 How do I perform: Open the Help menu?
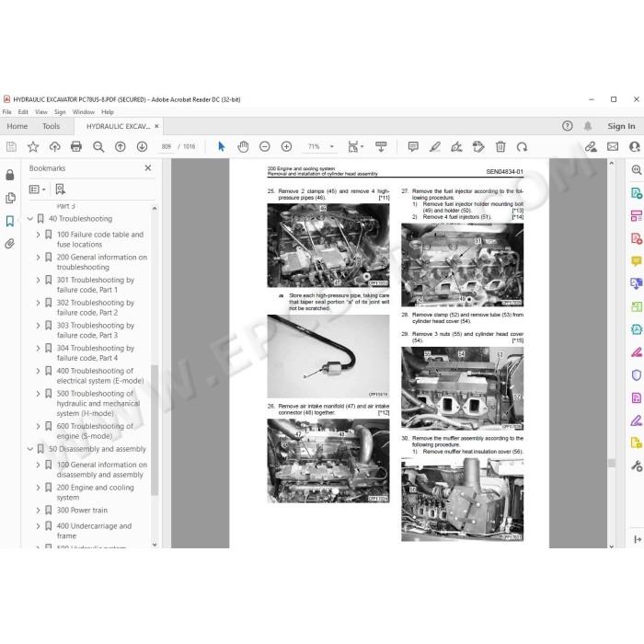coord(108,111)
